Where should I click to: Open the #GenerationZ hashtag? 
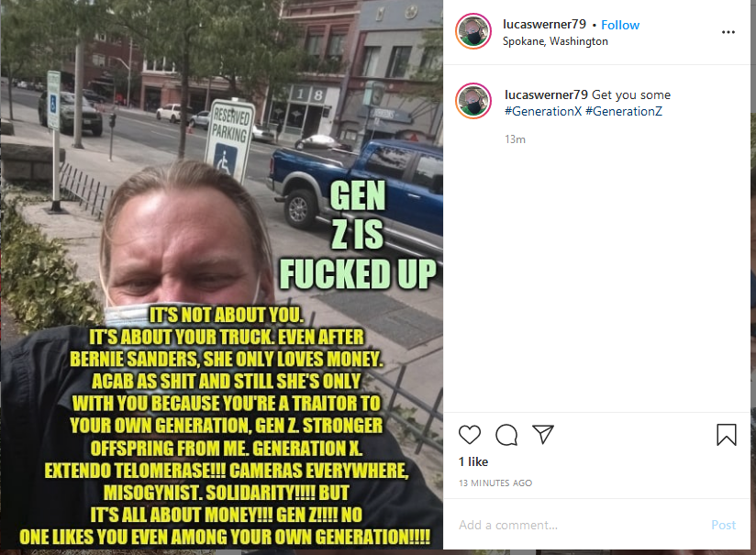click(x=623, y=111)
